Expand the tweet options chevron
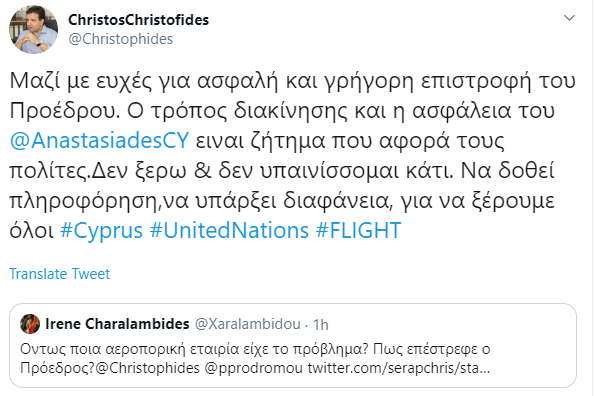This screenshot has height=396, width=595. 569,18
